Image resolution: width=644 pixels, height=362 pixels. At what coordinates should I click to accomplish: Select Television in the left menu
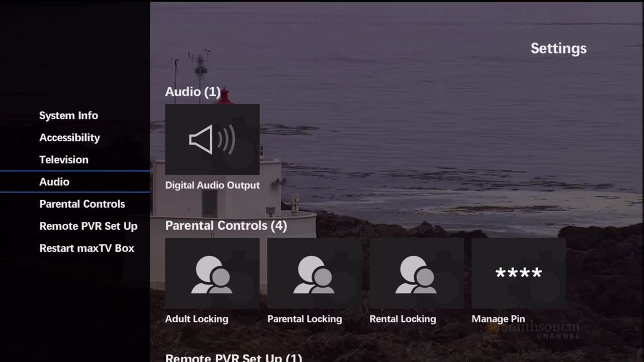[63, 159]
